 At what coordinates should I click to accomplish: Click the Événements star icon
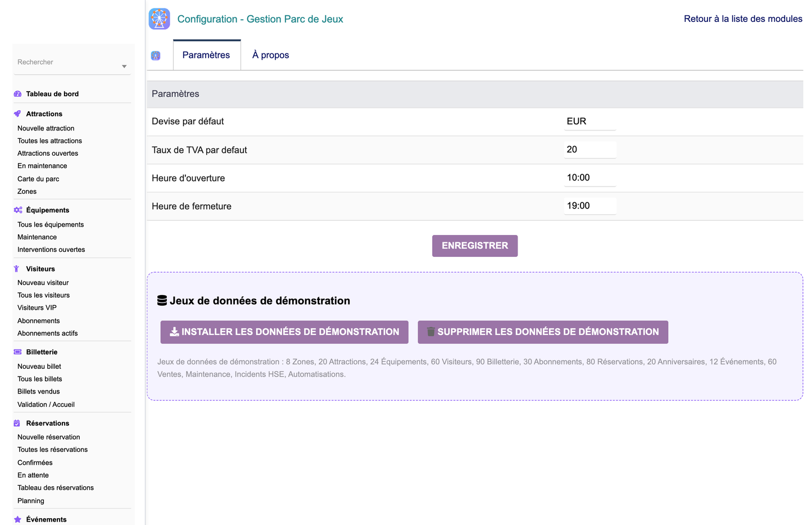[x=17, y=519]
